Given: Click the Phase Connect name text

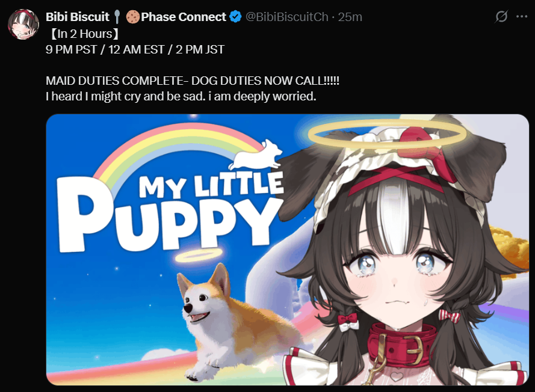Looking at the screenshot, I should point(184,17).
